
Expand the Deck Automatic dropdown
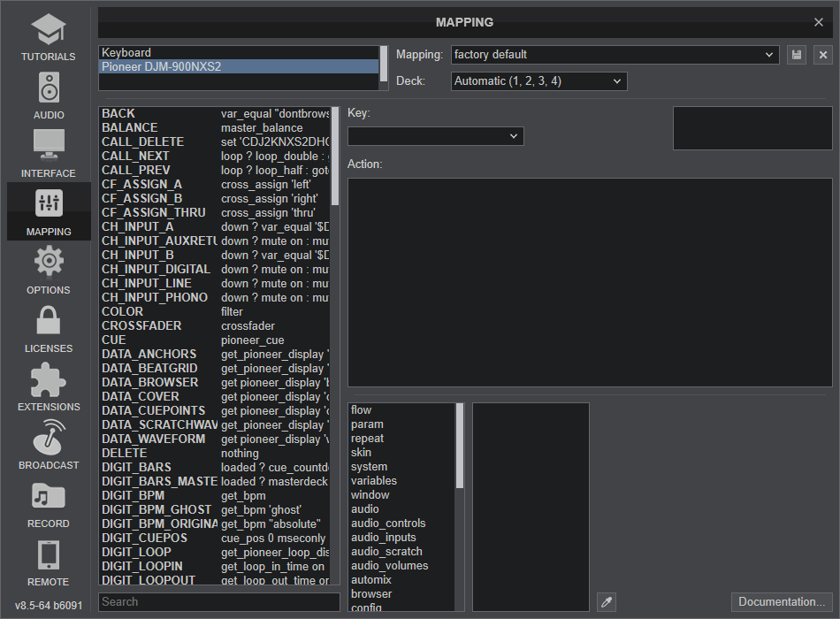(x=538, y=81)
